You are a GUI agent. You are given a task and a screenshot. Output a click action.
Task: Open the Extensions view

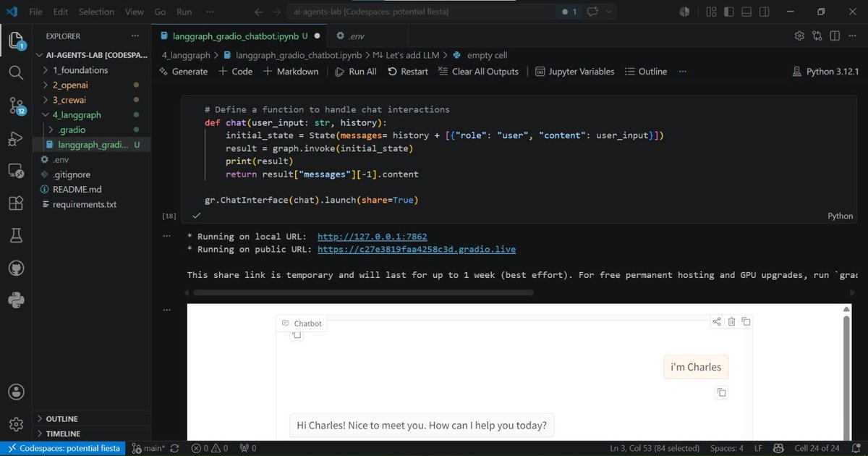[16, 204]
